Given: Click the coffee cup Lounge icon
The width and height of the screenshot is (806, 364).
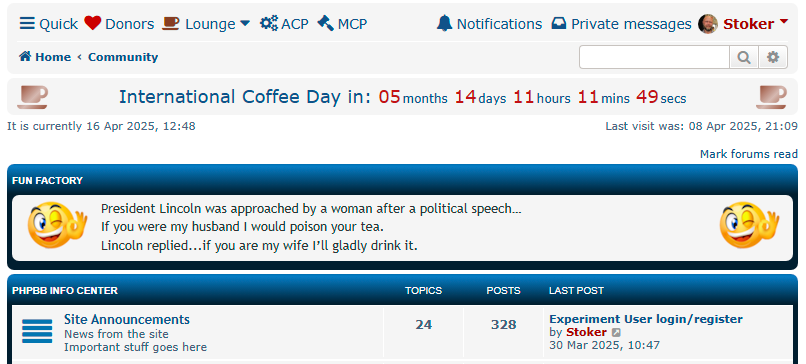Looking at the screenshot, I should 171,23.
